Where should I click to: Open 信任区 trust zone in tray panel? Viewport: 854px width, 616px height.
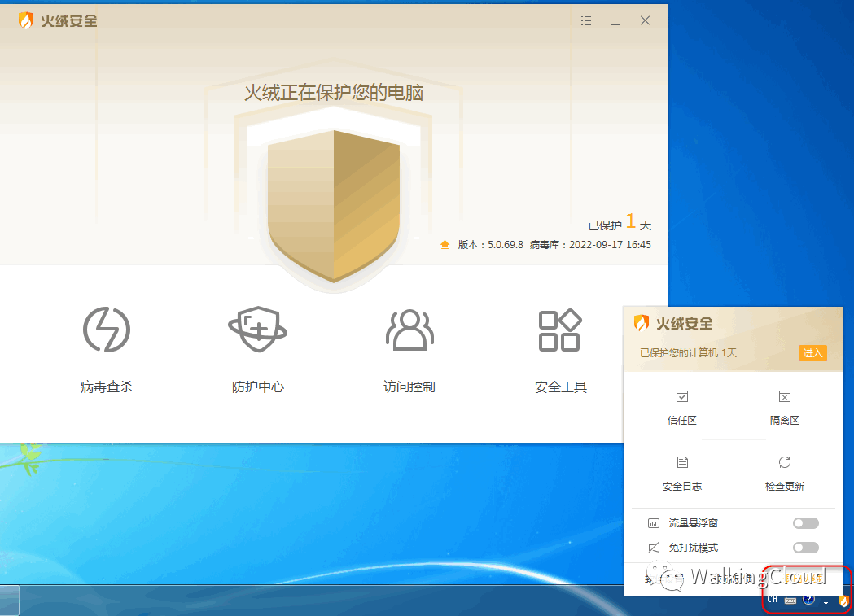682,408
